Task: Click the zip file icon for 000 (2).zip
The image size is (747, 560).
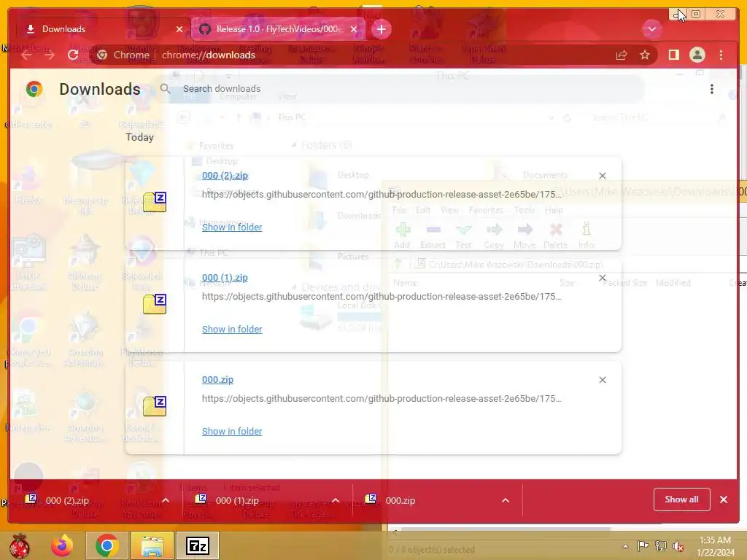Action: [x=155, y=202]
